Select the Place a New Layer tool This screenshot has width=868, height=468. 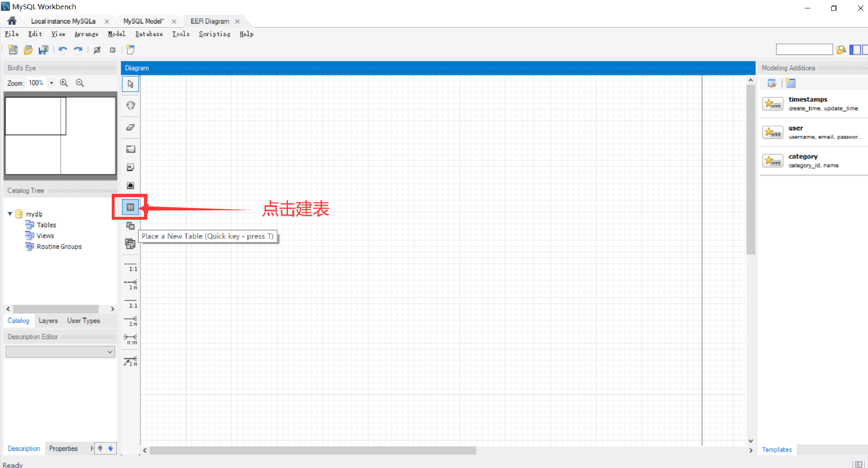[x=130, y=149]
